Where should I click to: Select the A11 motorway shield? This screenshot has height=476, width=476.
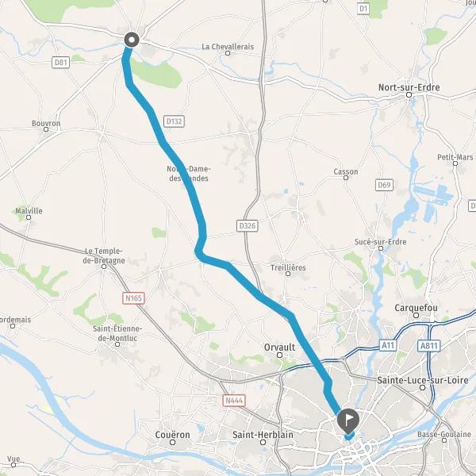tap(388, 345)
